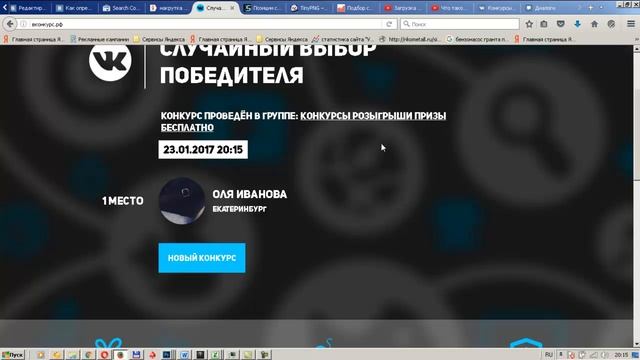Click the RU language indicator in tray
This screenshot has height=360, width=640.
pos(549,355)
